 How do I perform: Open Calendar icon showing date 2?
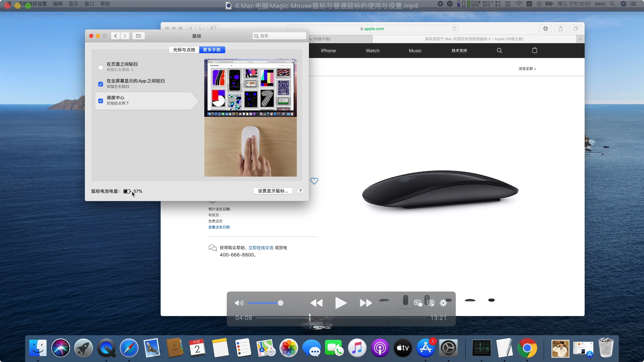tap(197, 348)
